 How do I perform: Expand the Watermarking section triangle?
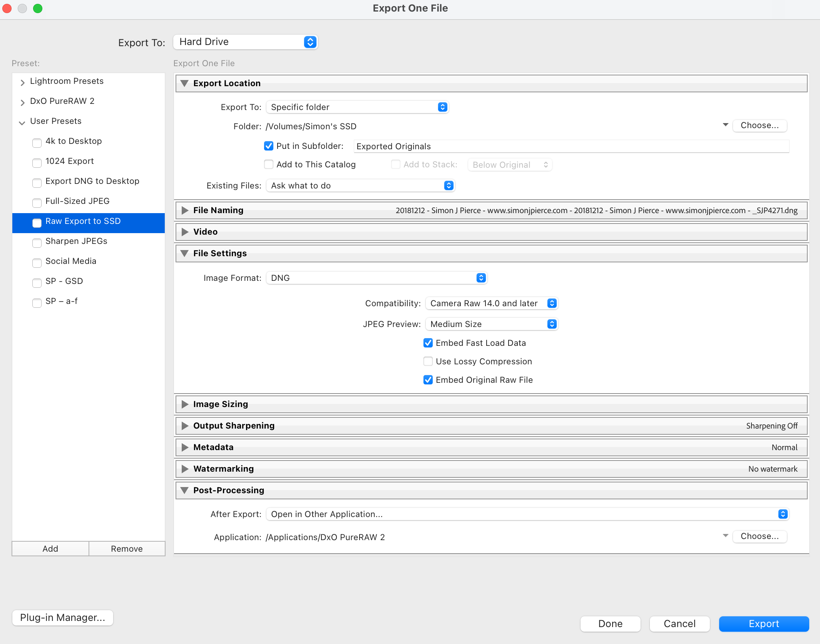pyautogui.click(x=185, y=469)
